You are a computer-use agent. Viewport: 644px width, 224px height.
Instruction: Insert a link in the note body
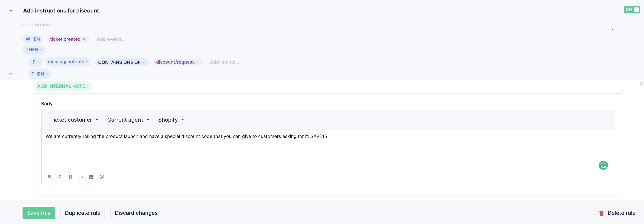[81, 177]
